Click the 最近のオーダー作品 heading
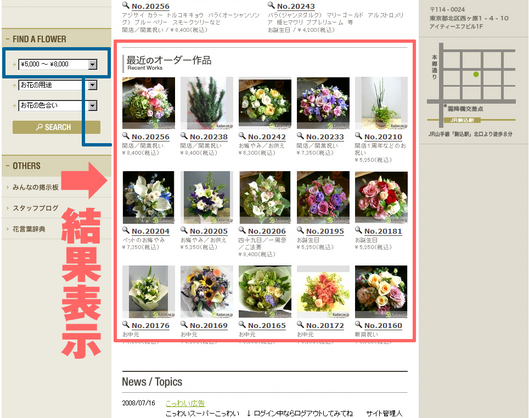This screenshot has width=529, height=418. (169, 60)
